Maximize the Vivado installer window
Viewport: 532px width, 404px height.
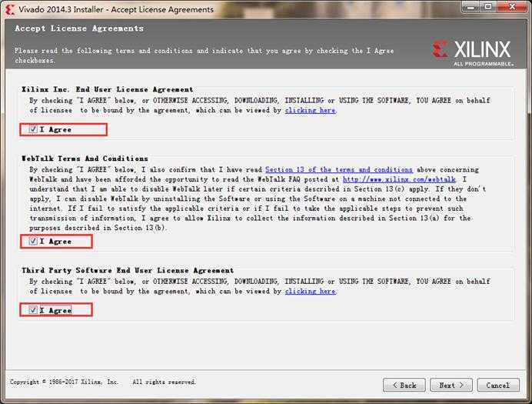pos(488,7)
